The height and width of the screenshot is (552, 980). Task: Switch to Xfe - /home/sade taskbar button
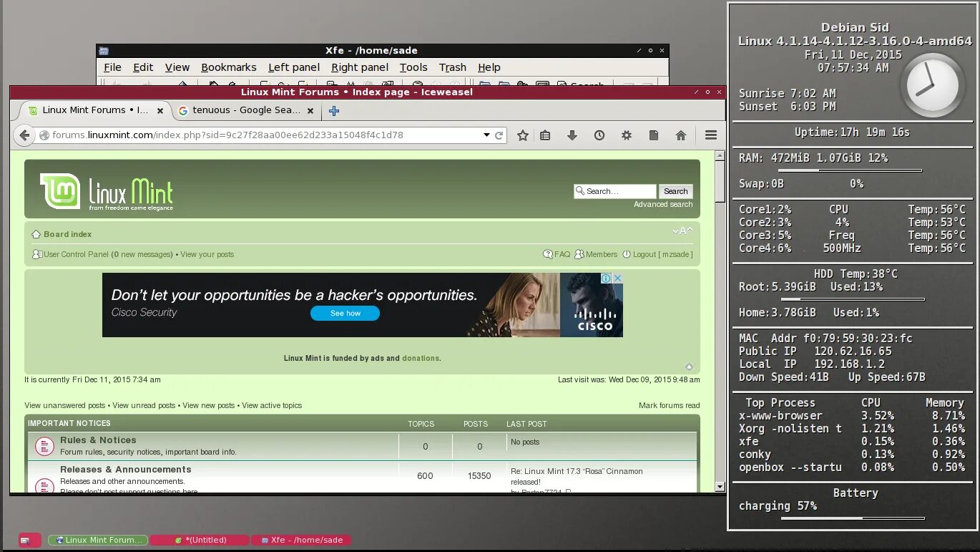tap(301, 540)
